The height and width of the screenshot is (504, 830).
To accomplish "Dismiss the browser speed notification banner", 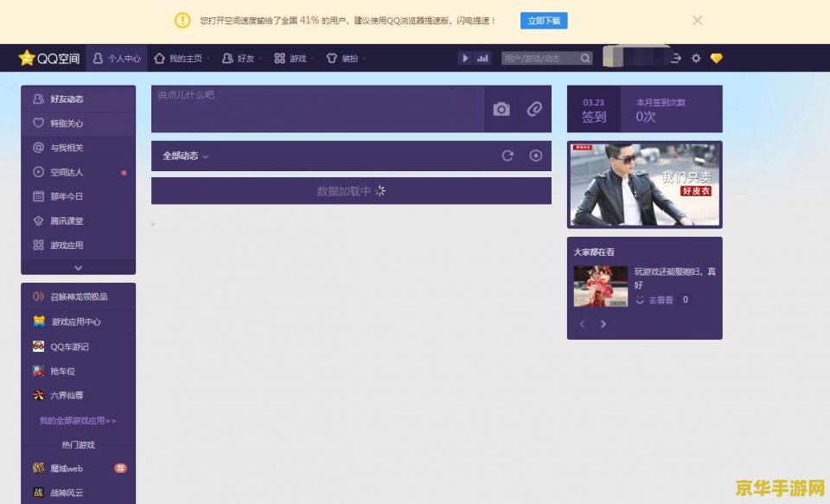I will click(x=698, y=20).
